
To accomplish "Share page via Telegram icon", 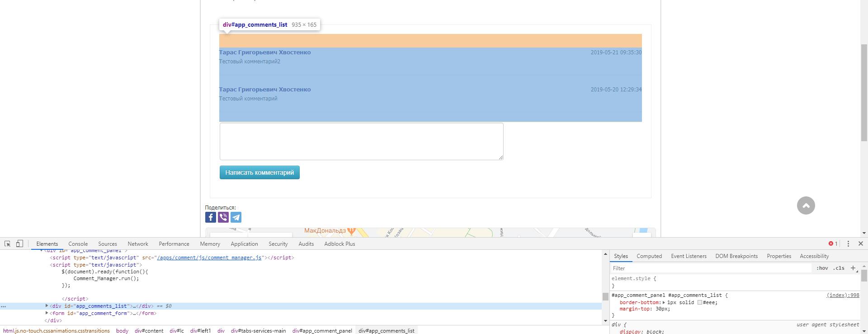I will [x=236, y=217].
